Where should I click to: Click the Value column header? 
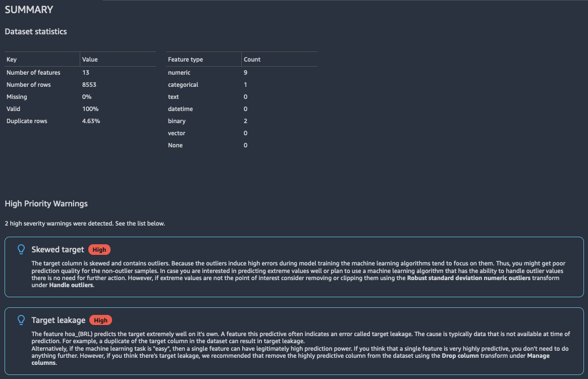point(90,60)
